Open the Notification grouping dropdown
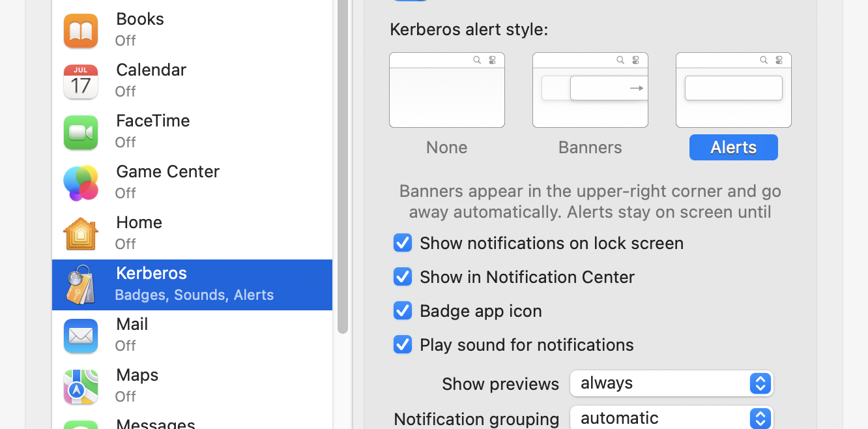 tap(671, 418)
